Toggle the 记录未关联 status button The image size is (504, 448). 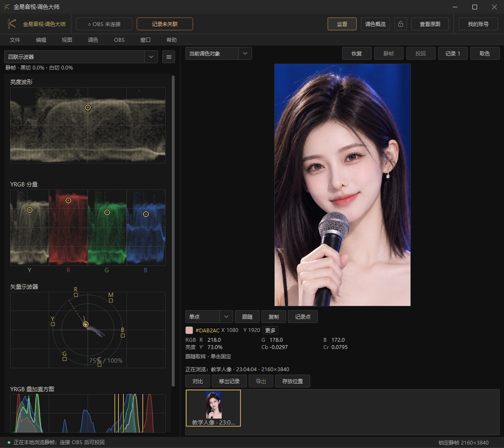pyautogui.click(x=165, y=24)
